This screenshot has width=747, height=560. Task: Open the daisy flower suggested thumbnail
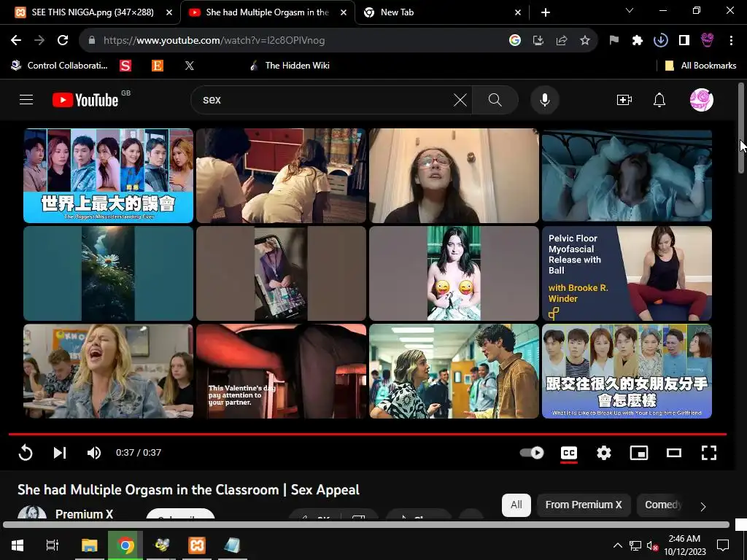point(108,273)
